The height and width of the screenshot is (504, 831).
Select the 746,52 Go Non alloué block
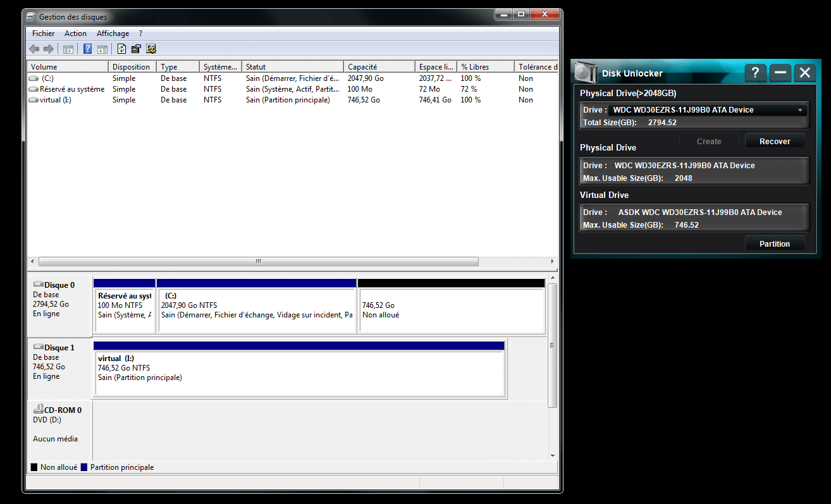pyautogui.click(x=452, y=305)
